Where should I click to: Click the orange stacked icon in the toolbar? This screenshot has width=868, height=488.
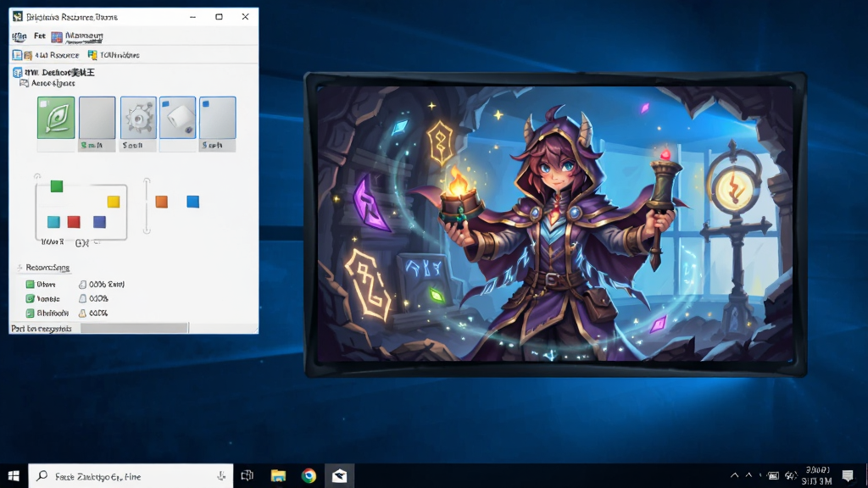28,55
